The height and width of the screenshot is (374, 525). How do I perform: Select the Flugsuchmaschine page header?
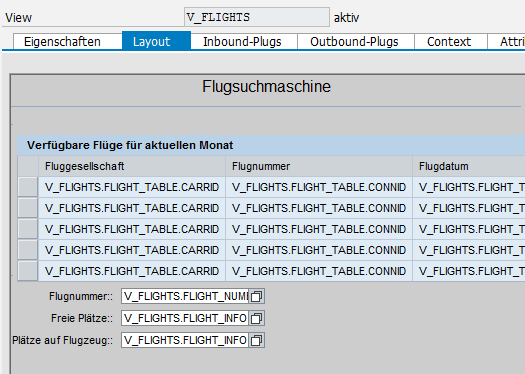[x=267, y=86]
